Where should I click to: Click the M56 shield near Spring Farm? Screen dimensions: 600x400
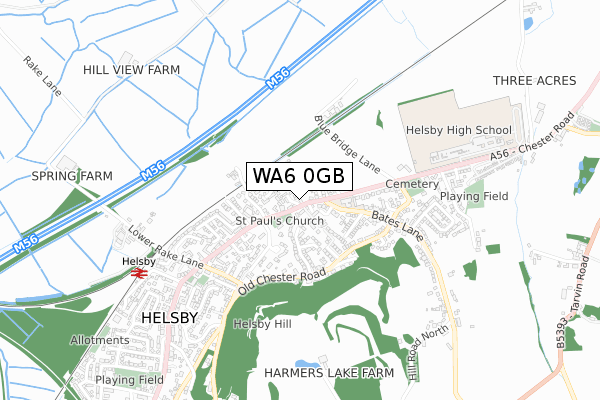(153, 170)
